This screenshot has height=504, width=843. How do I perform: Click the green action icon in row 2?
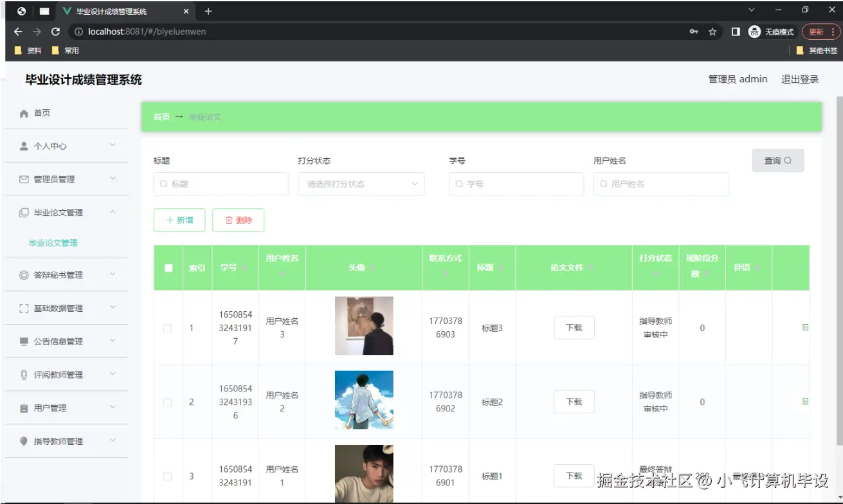tap(805, 401)
